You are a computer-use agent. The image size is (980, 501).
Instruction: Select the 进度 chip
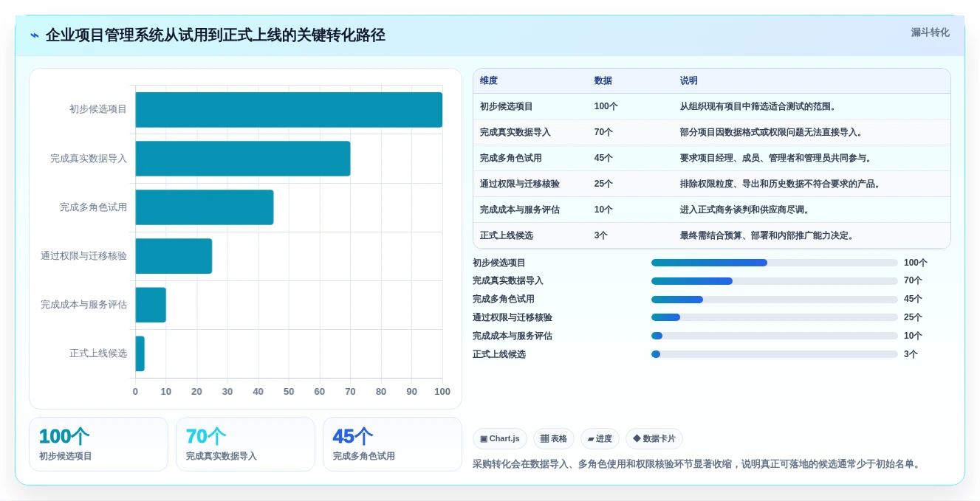click(x=600, y=438)
